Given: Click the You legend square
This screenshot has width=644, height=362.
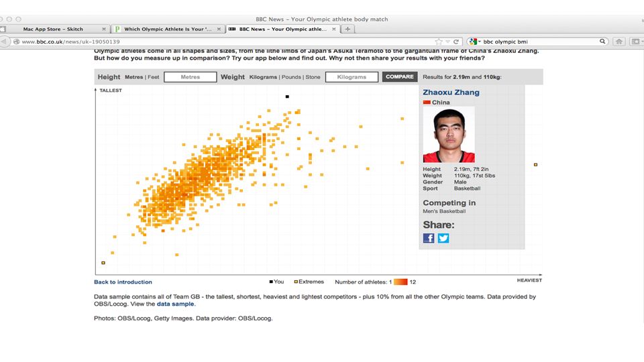Looking at the screenshot, I should click(x=271, y=282).
